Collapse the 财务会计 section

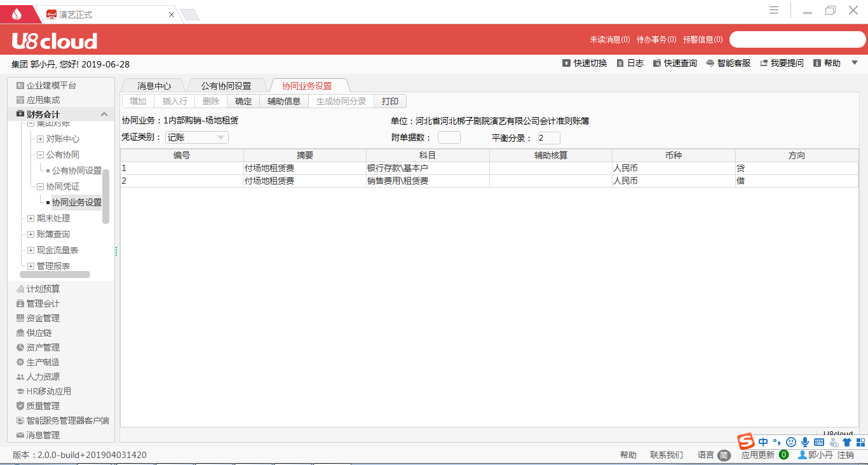pos(104,115)
